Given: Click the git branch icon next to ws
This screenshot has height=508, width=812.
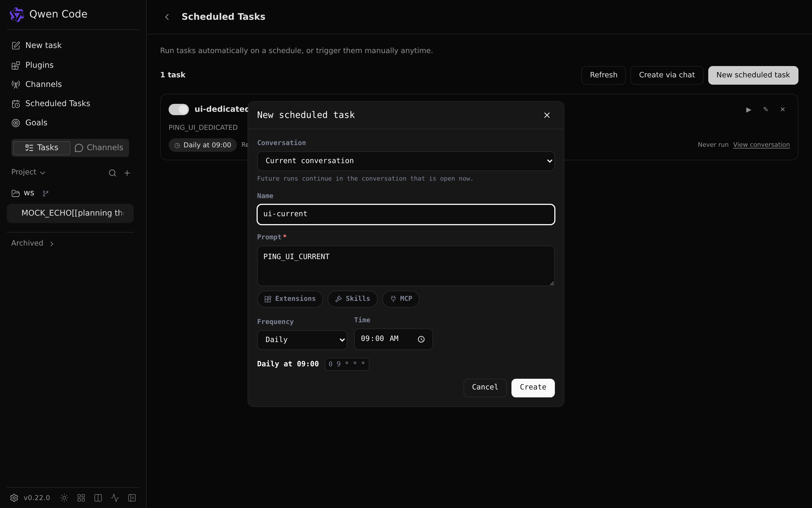Looking at the screenshot, I should [x=46, y=193].
